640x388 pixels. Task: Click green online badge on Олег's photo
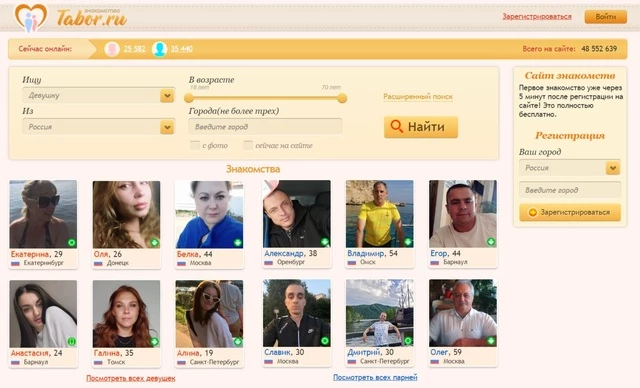click(x=491, y=341)
